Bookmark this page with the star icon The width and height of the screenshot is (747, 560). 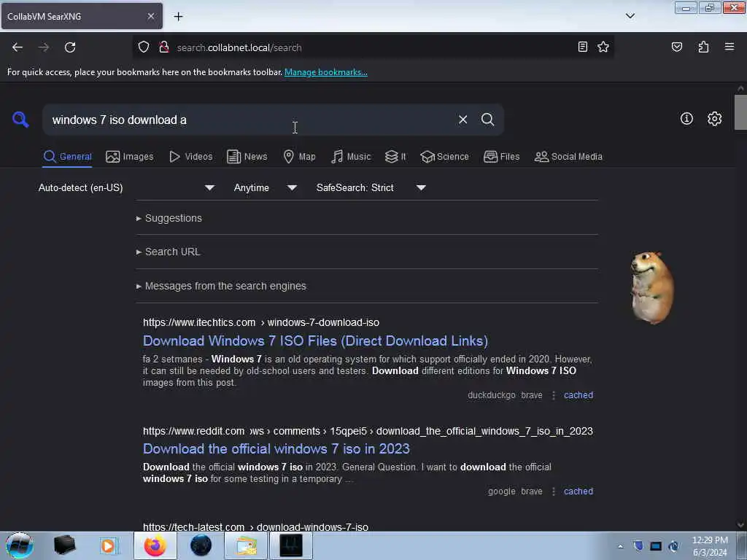[x=603, y=47]
